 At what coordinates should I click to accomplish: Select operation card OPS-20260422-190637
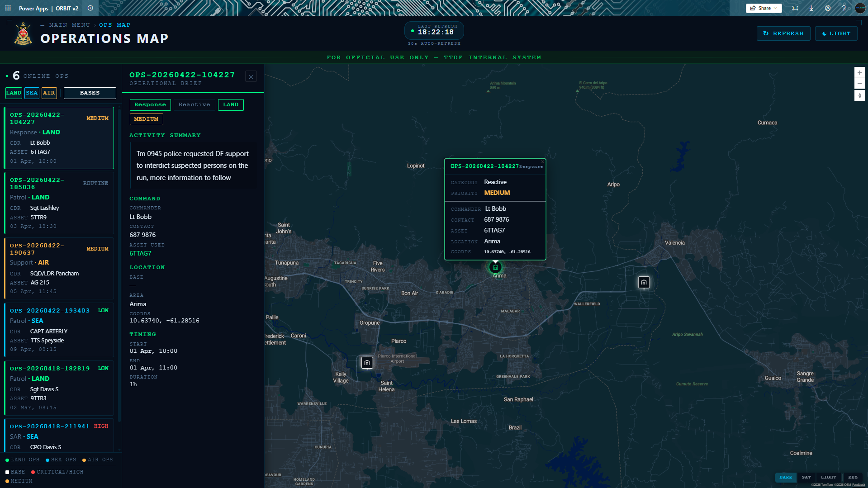pyautogui.click(x=59, y=268)
